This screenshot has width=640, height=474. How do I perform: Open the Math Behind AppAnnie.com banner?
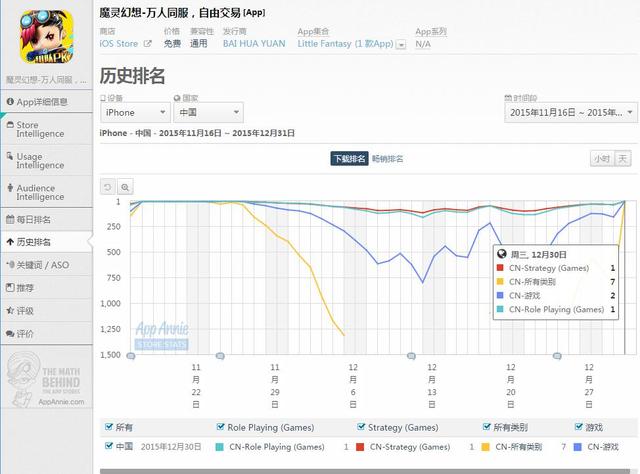click(x=47, y=380)
